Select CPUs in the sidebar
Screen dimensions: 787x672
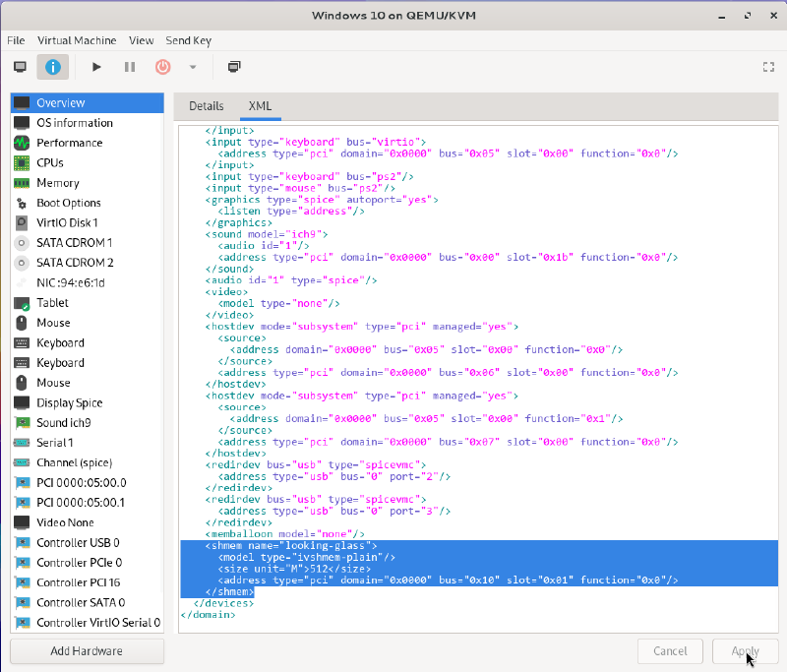click(x=88, y=163)
